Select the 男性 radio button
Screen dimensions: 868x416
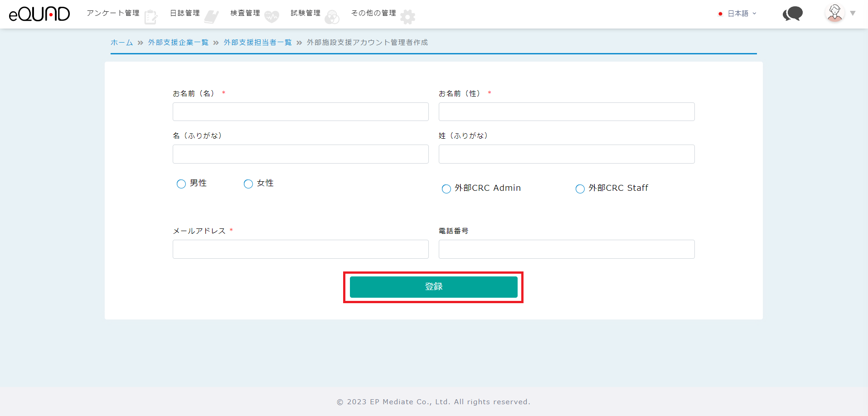(x=181, y=184)
